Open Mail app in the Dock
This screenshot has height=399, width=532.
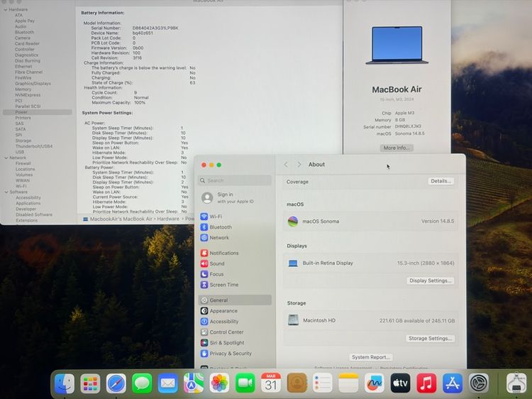click(167, 383)
